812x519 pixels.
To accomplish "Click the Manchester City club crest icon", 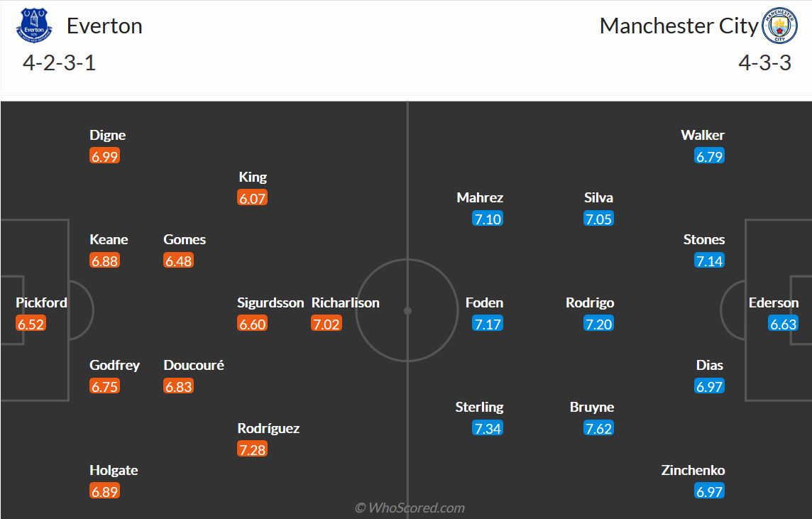I will tap(779, 26).
